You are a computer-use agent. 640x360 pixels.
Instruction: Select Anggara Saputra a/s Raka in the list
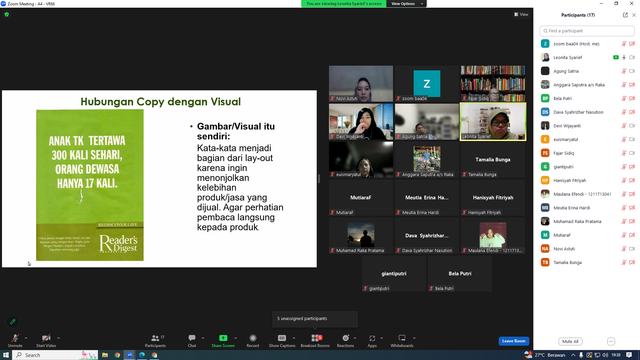(587, 85)
